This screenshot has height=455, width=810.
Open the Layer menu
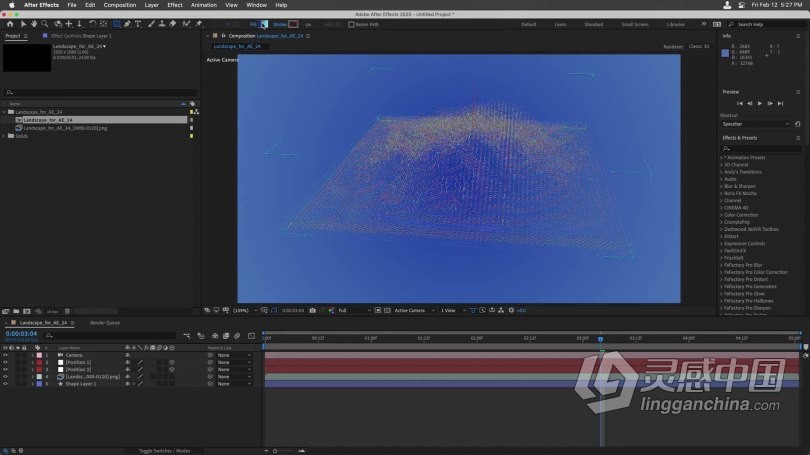[151, 5]
